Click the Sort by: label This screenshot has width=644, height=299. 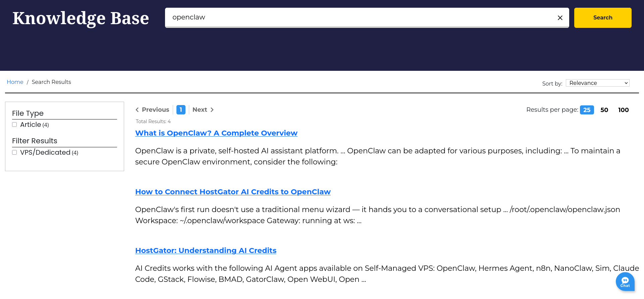(552, 84)
